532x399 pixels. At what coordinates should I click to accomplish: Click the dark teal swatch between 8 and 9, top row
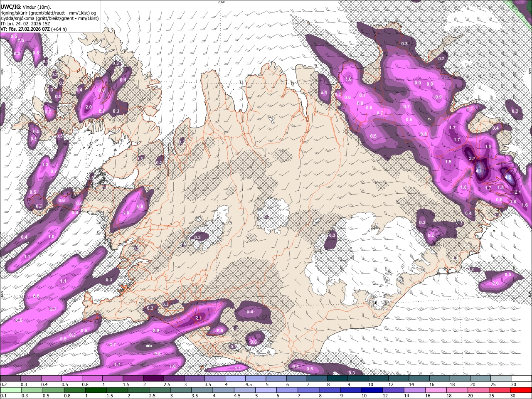point(337,379)
